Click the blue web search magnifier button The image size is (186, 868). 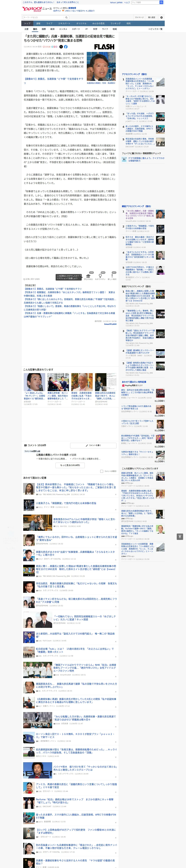click(x=161, y=2)
